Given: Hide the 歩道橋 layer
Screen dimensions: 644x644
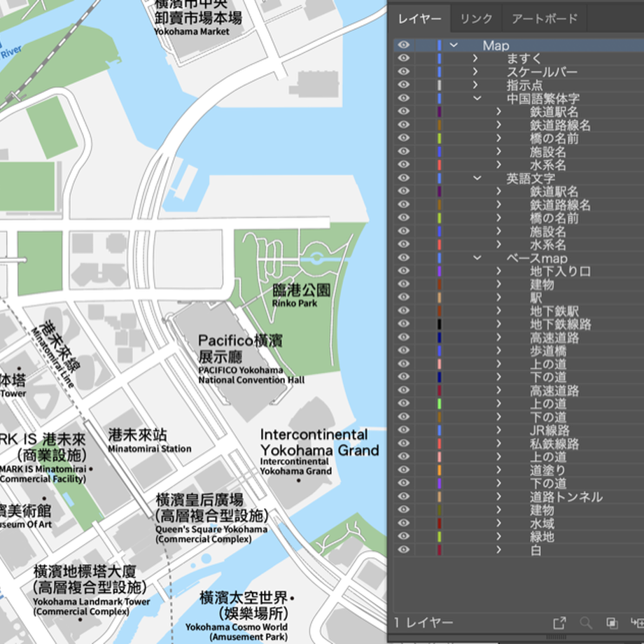Looking at the screenshot, I should pos(404,350).
